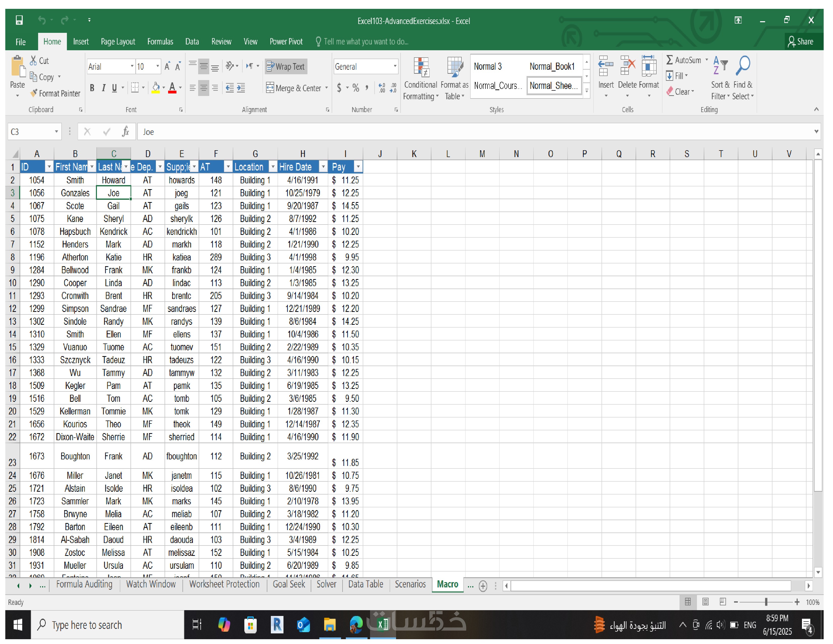Switch to the Formulas ribbon tab
This screenshot has width=833, height=644.
pyautogui.click(x=160, y=42)
